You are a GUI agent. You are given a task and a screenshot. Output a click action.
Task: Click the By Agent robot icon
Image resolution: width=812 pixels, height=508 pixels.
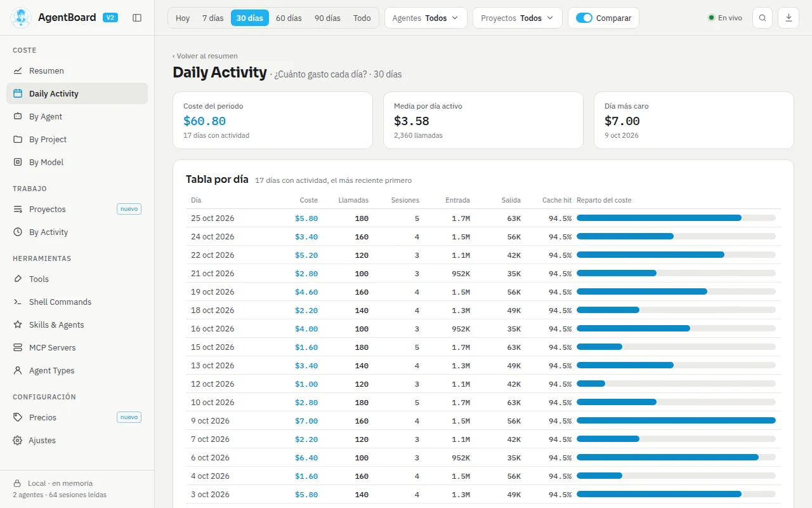pos(18,116)
